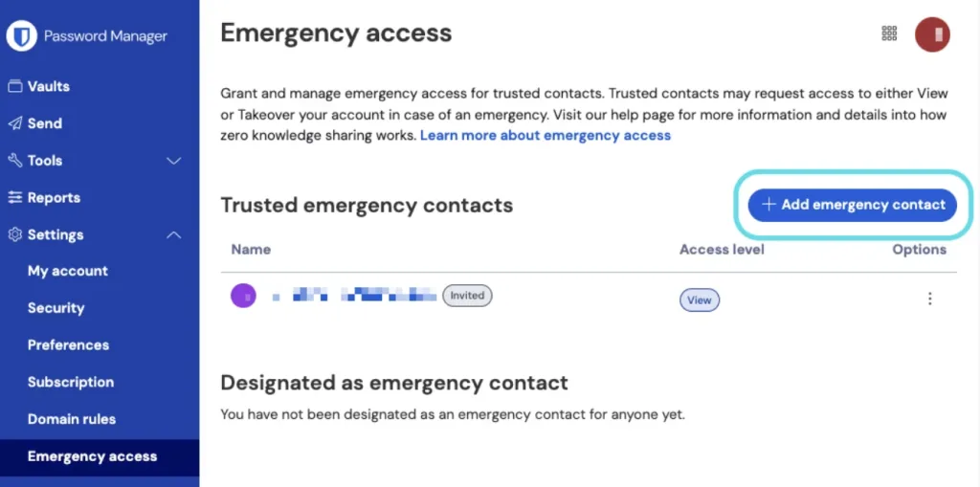Open the app switcher grid icon
The width and height of the screenshot is (980, 487).
(889, 33)
